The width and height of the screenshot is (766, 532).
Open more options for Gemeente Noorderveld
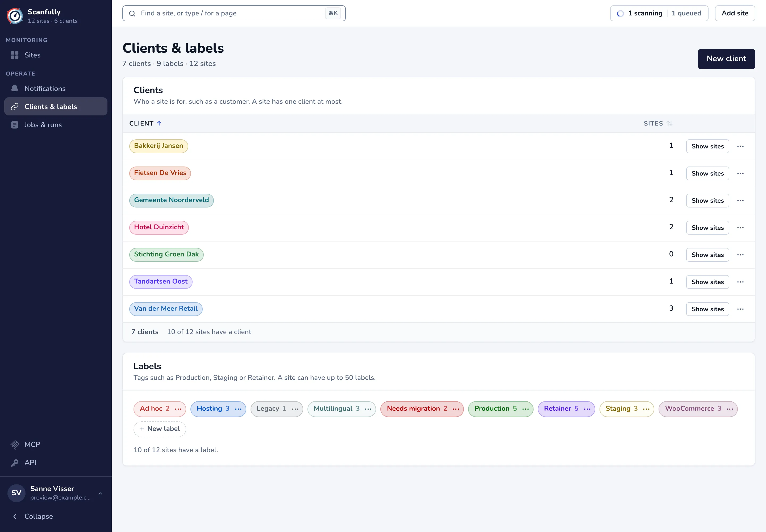[x=740, y=201]
